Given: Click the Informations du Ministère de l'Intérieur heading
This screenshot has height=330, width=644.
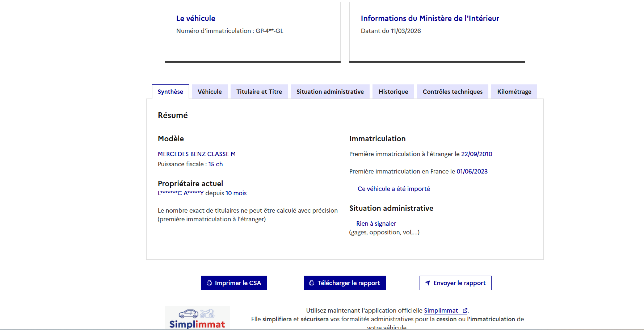Looking at the screenshot, I should (430, 18).
